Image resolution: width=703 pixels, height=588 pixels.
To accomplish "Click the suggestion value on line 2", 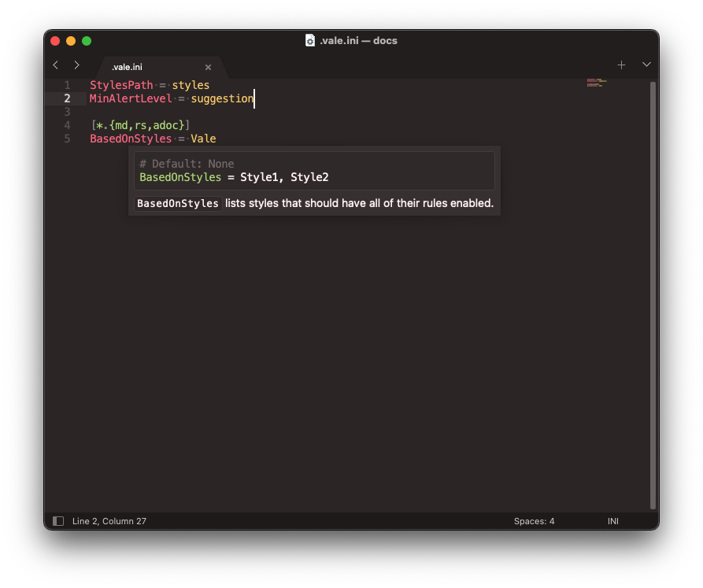I will [221, 98].
